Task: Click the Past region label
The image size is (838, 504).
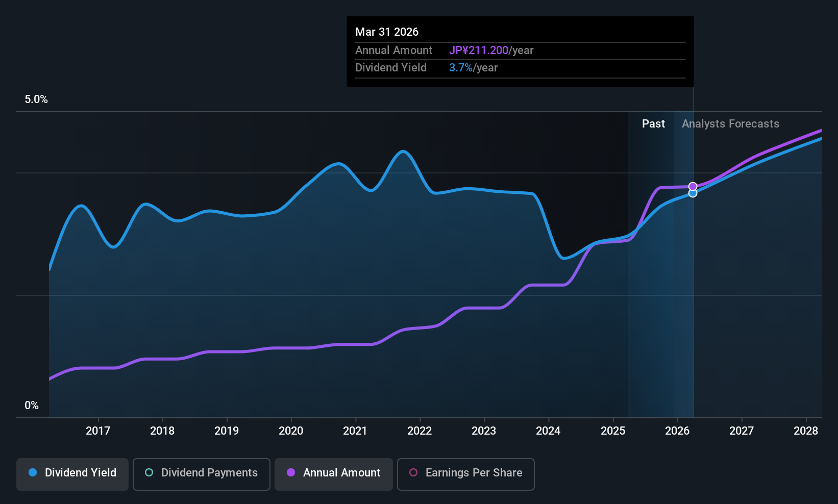Action: [653, 124]
